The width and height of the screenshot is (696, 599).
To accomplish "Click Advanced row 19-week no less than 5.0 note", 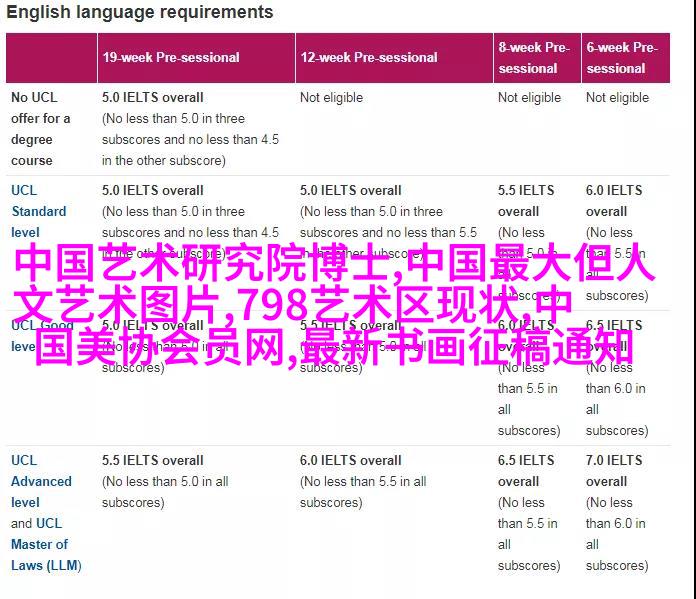I will 165,492.
